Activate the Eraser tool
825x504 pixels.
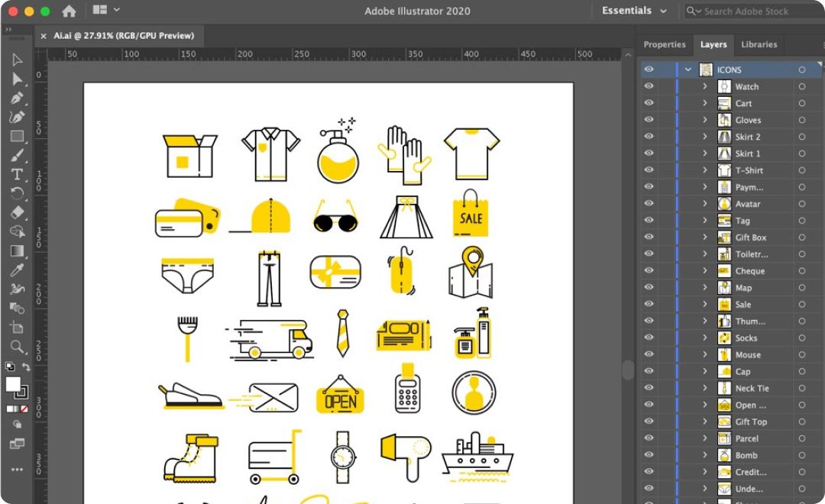click(x=17, y=212)
